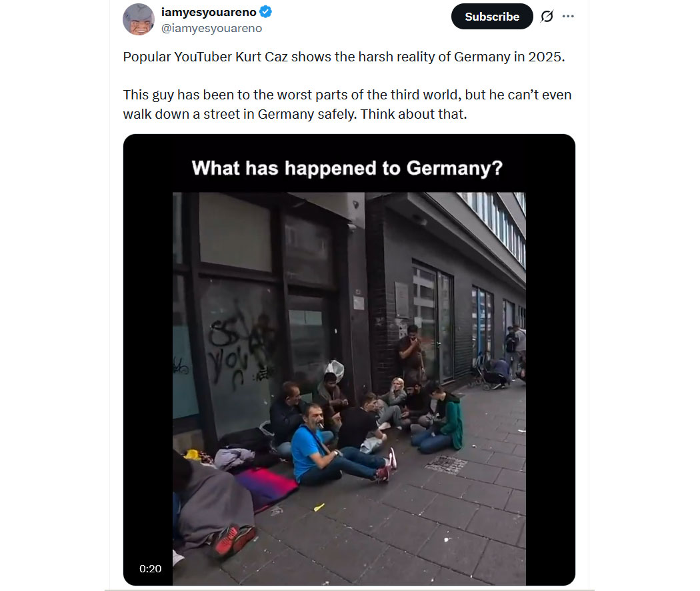Click the blue verified badge icon
This screenshot has height=591, width=700.
coord(265,11)
